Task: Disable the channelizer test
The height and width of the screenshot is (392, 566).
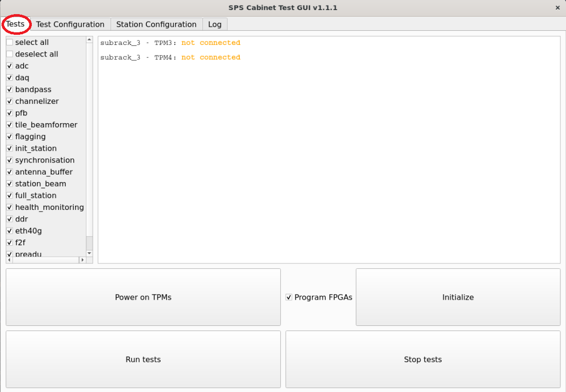Action: click(9, 101)
